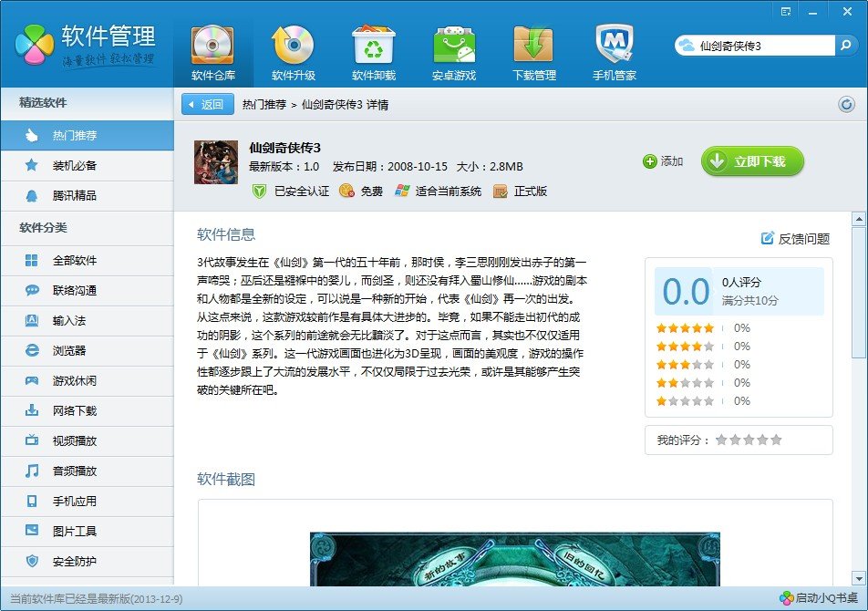Click the 返回 back button
Viewport: 868px width, 611px height.
point(207,103)
